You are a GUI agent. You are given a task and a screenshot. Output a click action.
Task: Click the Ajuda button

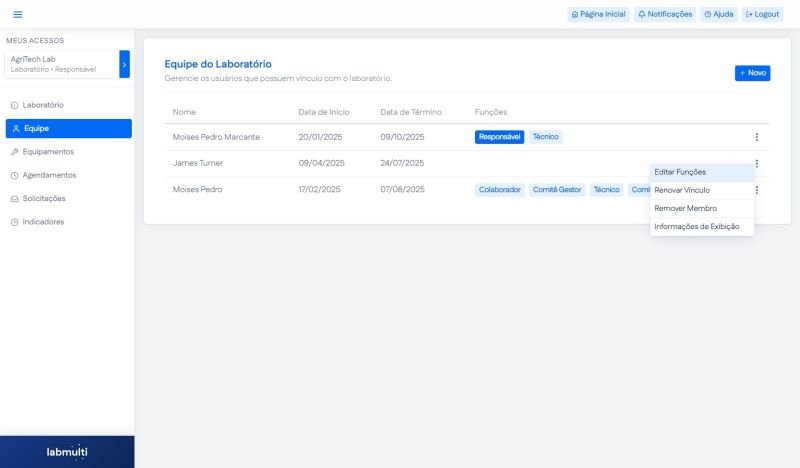[719, 14]
